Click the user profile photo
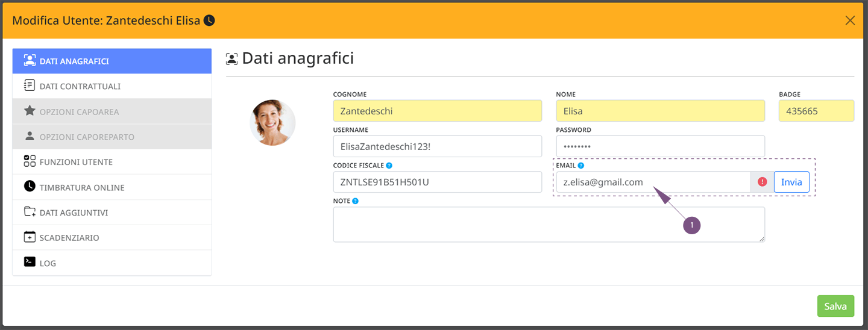Image resolution: width=868 pixels, height=330 pixels. (272, 123)
